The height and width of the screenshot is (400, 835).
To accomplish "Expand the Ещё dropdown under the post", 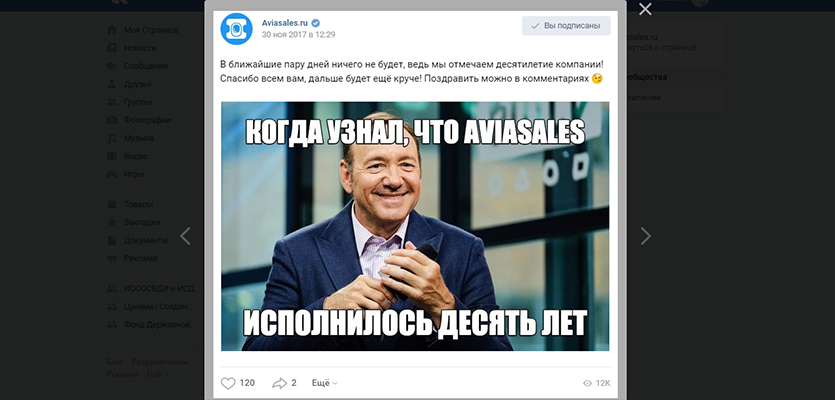I will (324, 383).
